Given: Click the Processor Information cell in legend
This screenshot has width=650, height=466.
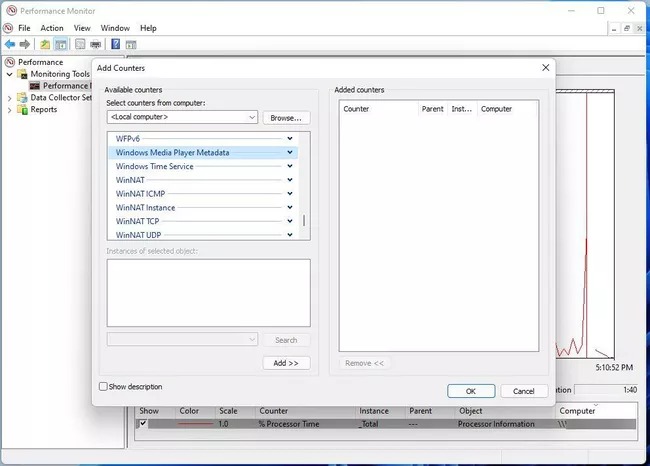Looking at the screenshot, I should (496, 424).
